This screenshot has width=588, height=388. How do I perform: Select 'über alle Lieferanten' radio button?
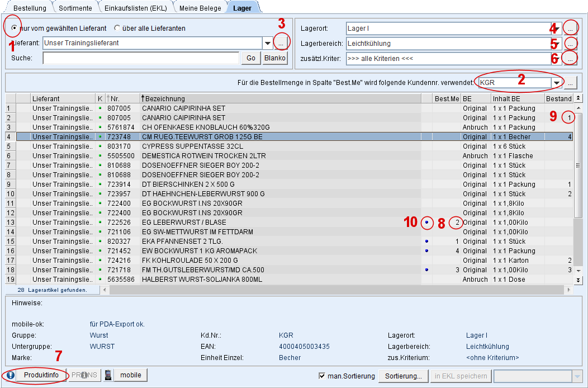(117, 28)
